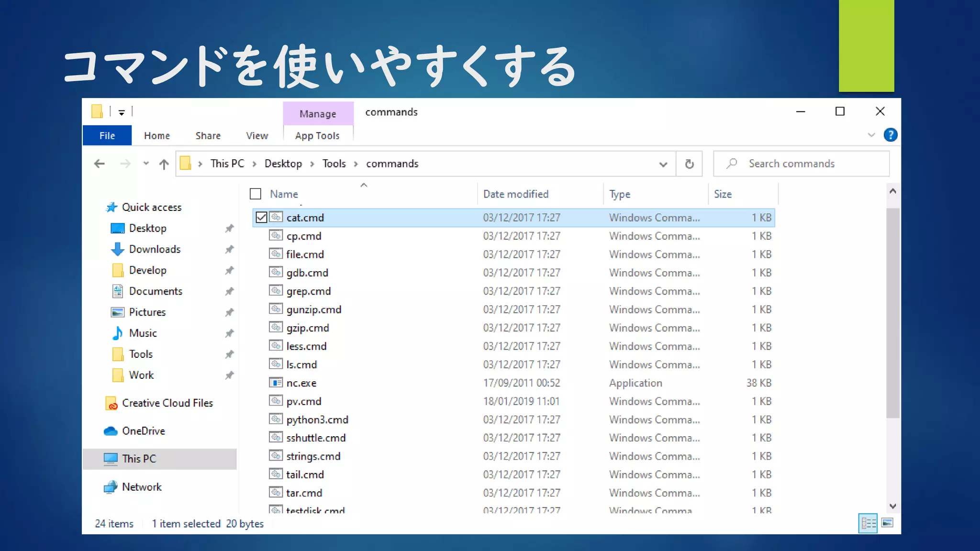The width and height of the screenshot is (980, 551).
Task: Click pin icon beside Tools
Action: tap(230, 354)
